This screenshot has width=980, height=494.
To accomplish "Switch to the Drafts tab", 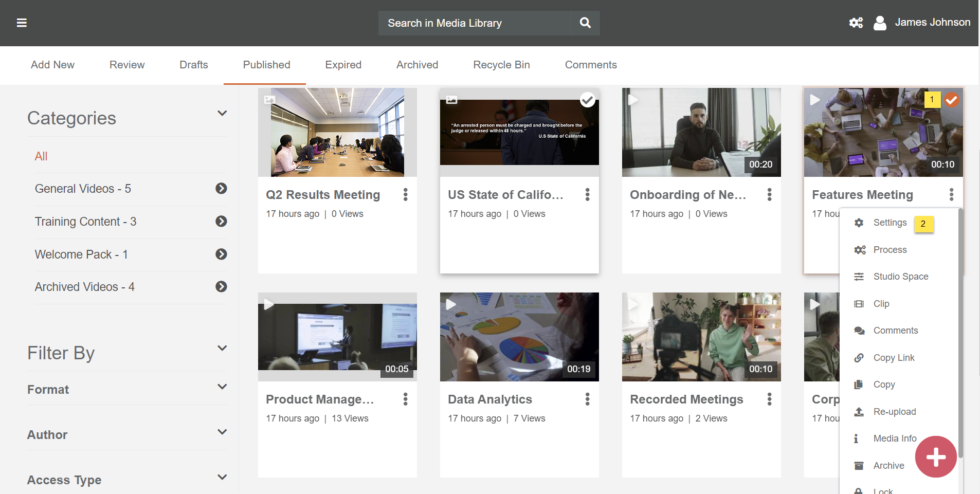I will click(194, 65).
